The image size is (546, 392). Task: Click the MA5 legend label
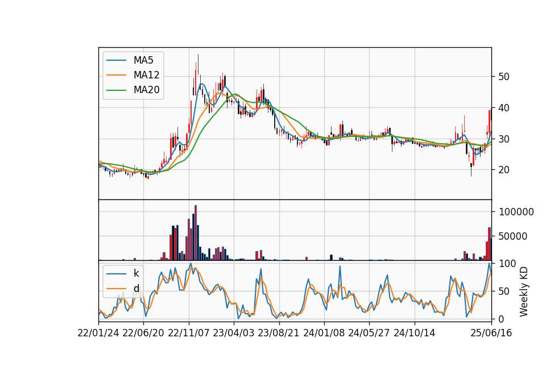click(143, 60)
